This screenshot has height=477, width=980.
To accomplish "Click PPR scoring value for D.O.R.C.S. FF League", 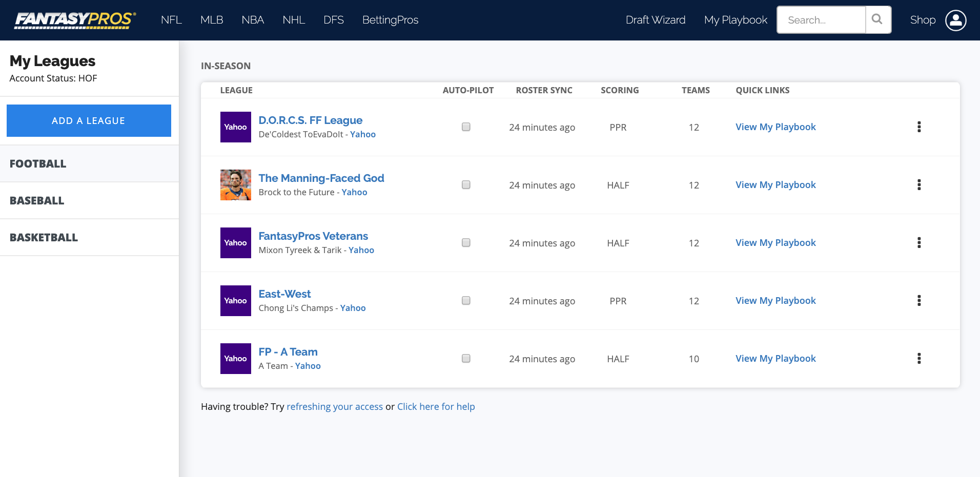I will 618,128.
